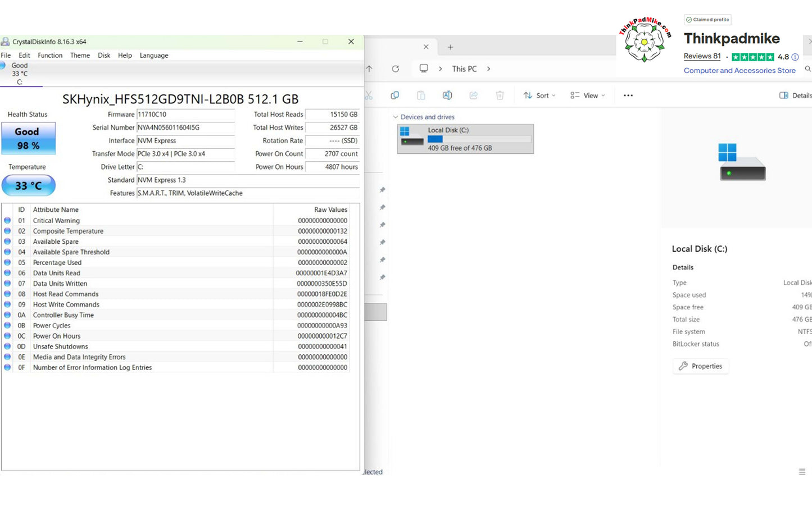Open the Function menu in CrystalDiskInfo
This screenshot has height=510, width=812.
click(x=50, y=56)
